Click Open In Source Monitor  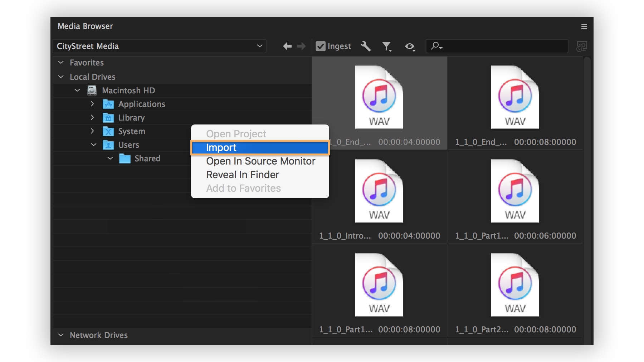point(260,161)
